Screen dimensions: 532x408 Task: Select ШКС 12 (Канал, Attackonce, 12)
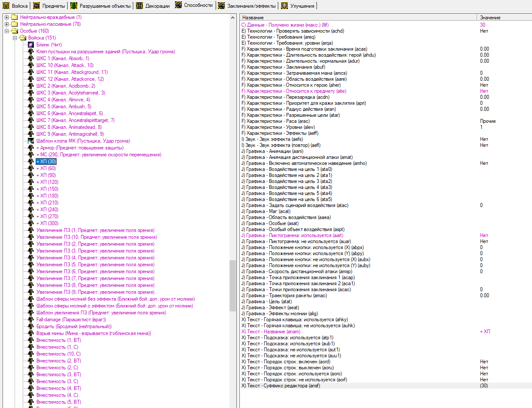[70, 79]
